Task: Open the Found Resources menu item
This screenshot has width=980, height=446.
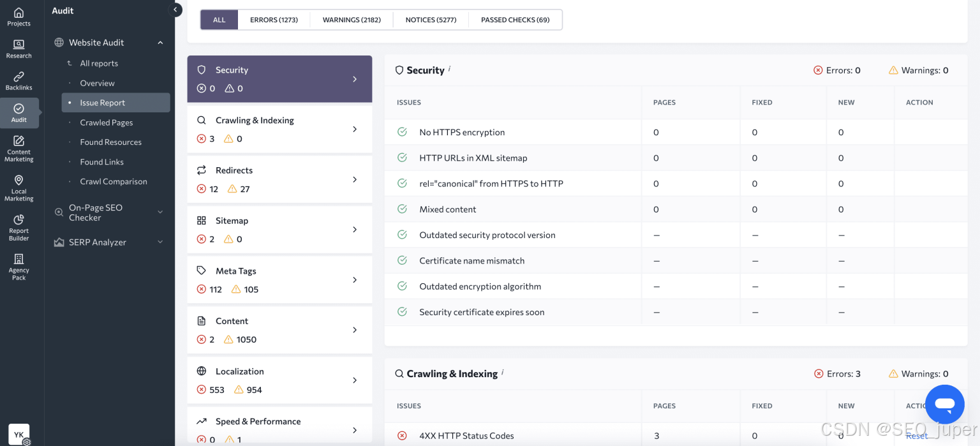Action: pos(111,142)
